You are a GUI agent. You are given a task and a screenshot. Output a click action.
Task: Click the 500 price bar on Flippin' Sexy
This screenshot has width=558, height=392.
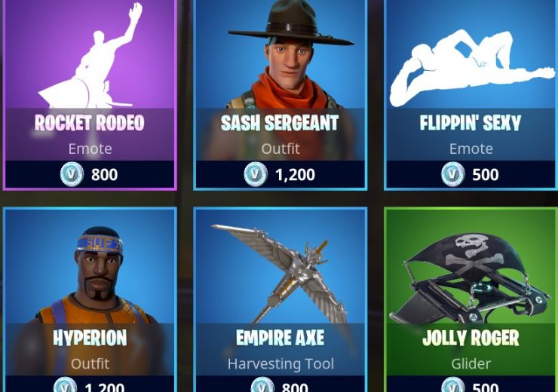coord(471,174)
